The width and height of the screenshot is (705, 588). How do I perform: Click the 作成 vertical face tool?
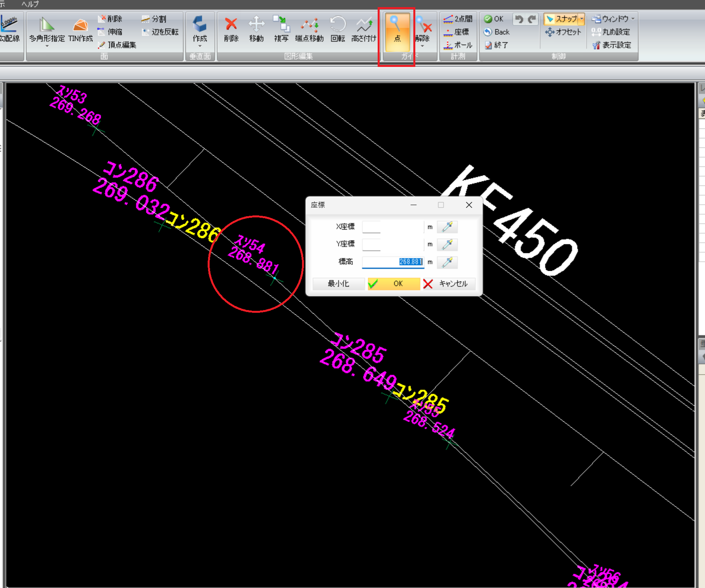[x=200, y=29]
